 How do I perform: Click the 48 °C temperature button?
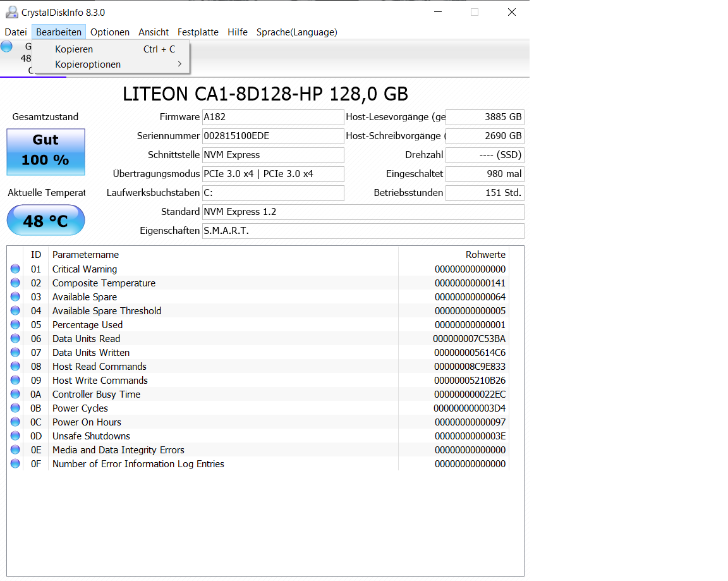[46, 221]
